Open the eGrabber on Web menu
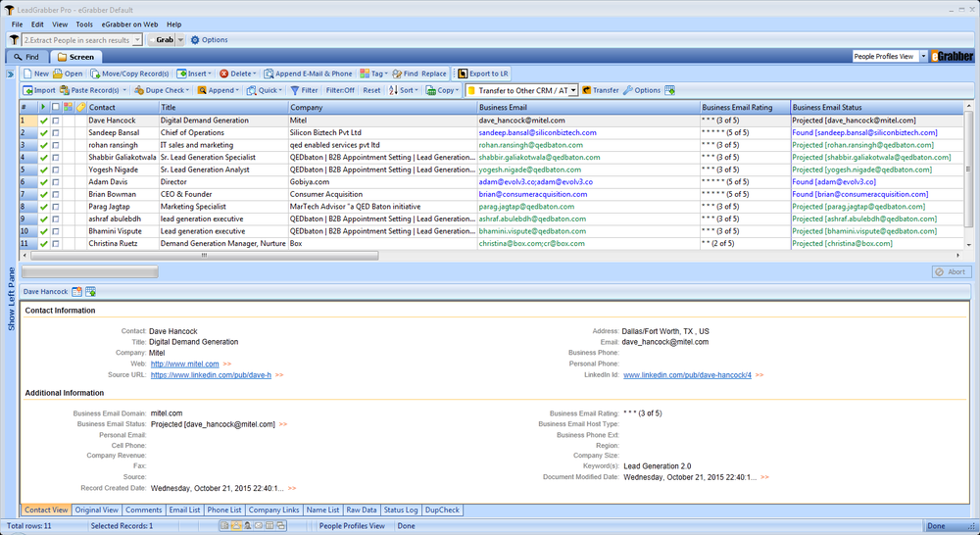 tap(130, 24)
